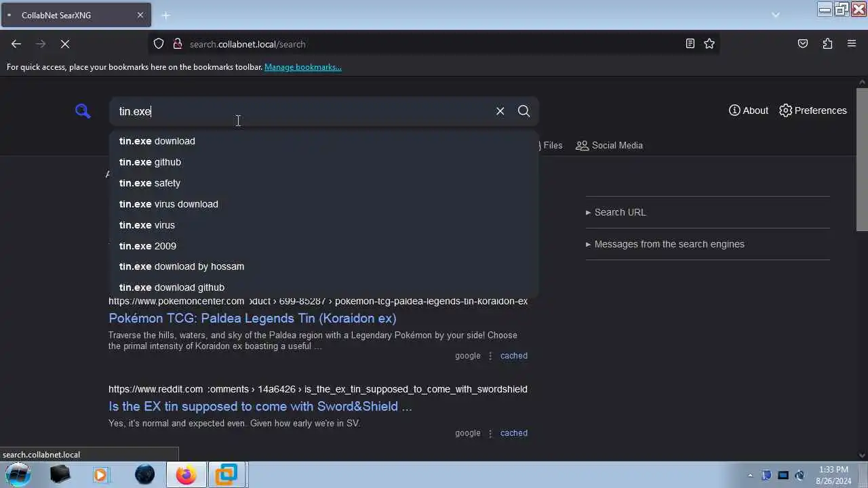Click the page vertical scrollbar thumb

click(x=863, y=159)
